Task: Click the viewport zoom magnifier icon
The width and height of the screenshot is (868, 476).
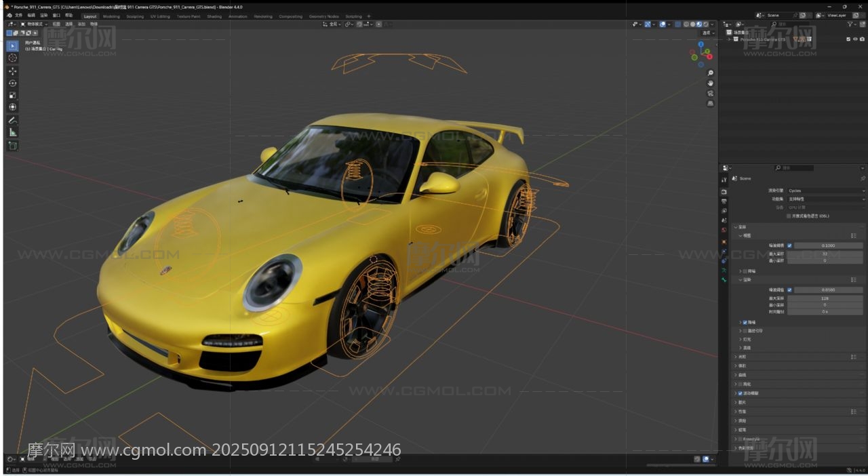Action: (x=710, y=73)
